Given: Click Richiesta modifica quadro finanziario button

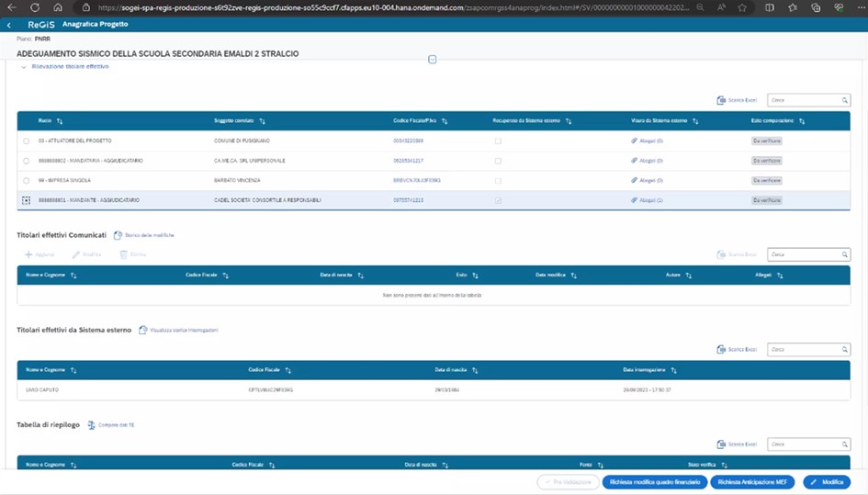Looking at the screenshot, I should pyautogui.click(x=653, y=481).
